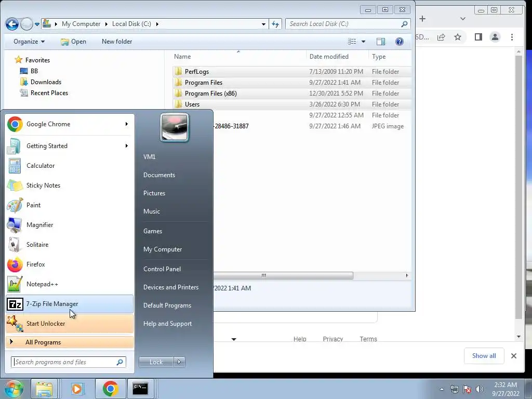Switch to Chrome in taskbar
The height and width of the screenshot is (399, 532).
[x=110, y=389]
